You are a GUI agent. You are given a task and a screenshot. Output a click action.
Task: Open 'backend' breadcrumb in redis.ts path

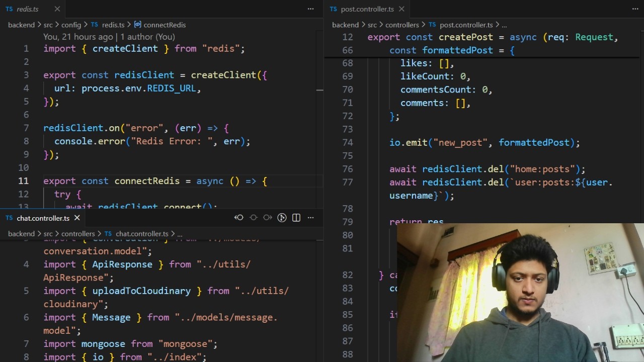tap(21, 25)
